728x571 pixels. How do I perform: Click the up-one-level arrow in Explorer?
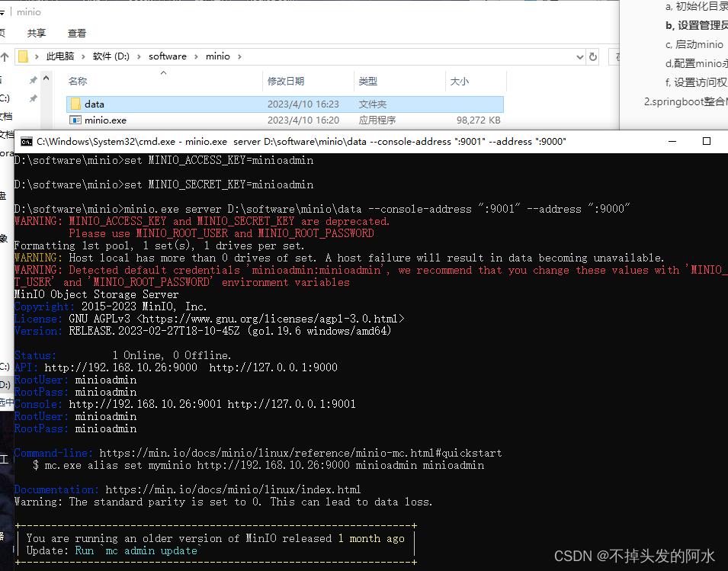point(5,57)
